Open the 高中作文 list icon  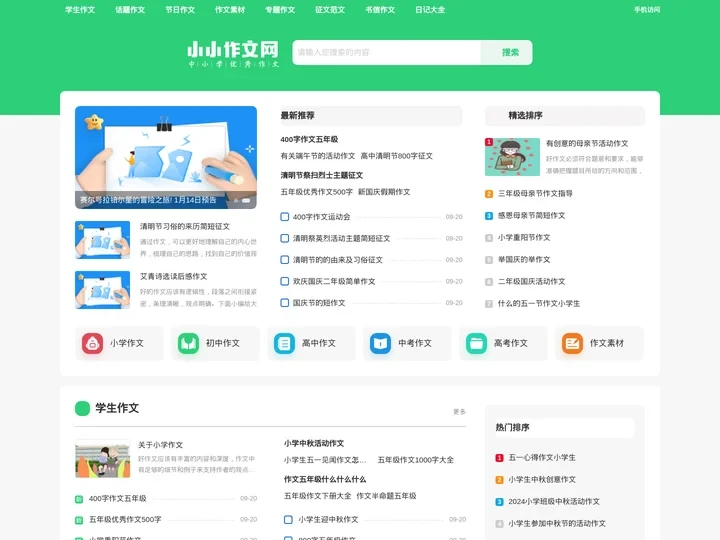tap(284, 343)
